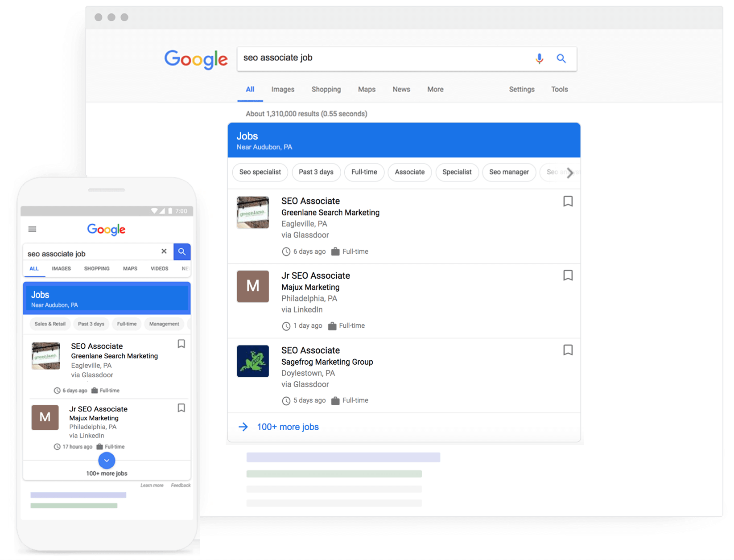Screen dimensions: 734x560
Task: Clear the mobile search with X icon
Action: [x=164, y=251]
